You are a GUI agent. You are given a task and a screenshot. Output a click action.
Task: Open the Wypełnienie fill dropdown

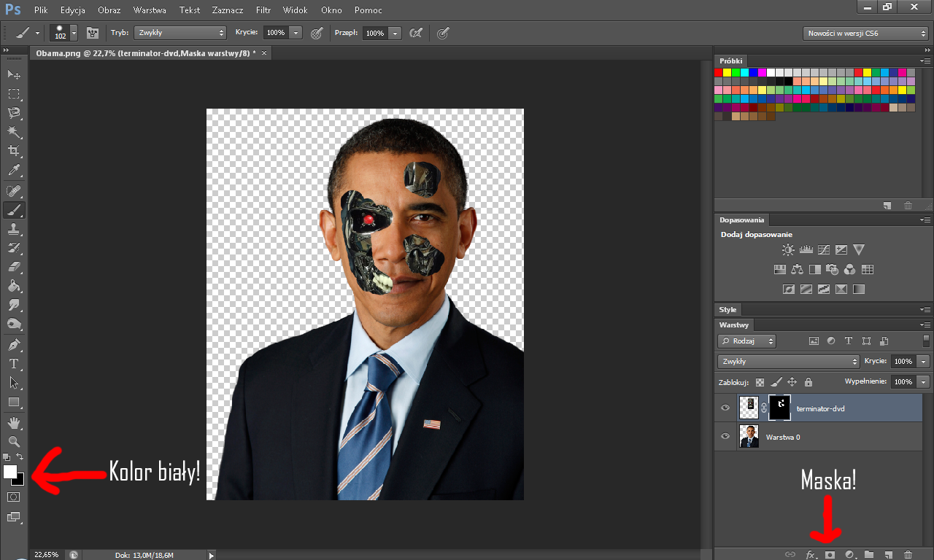click(x=924, y=381)
